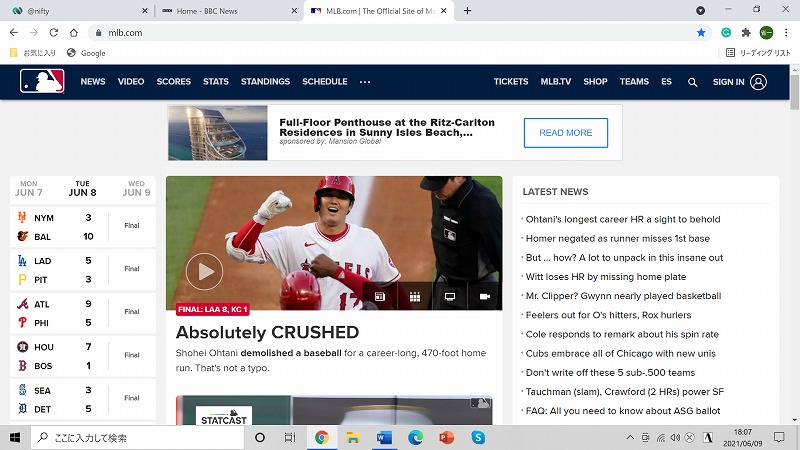Image resolution: width=800 pixels, height=450 pixels.
Task: Select the MON JUN 7 scores tab
Action: coord(29,189)
